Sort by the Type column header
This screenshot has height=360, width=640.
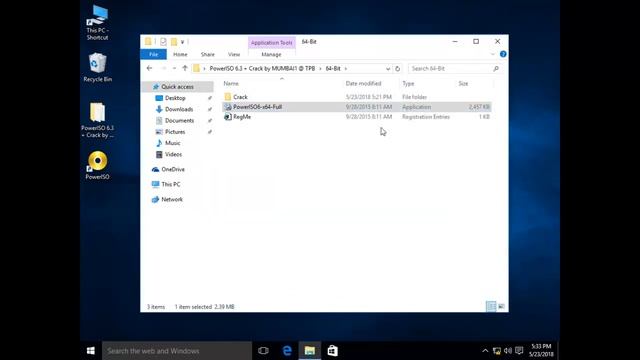tap(408, 83)
